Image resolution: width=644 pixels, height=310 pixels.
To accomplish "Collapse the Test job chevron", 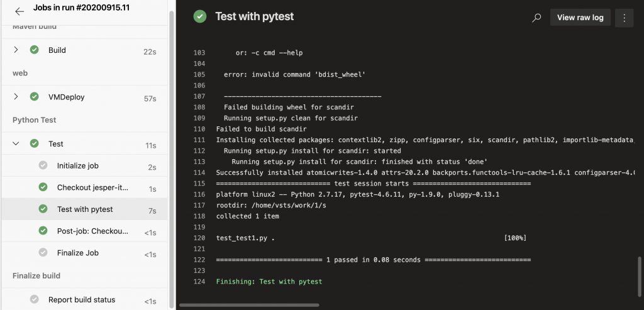I will pos(16,144).
